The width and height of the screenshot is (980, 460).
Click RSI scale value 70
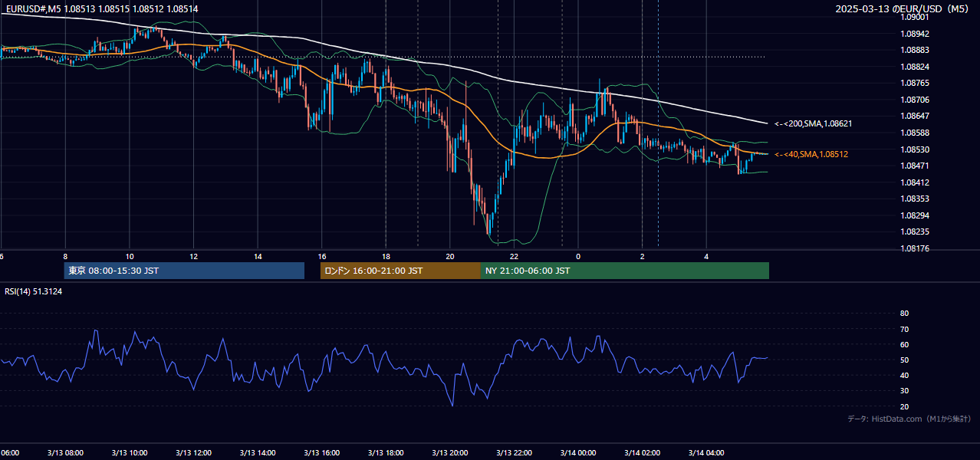click(x=904, y=329)
